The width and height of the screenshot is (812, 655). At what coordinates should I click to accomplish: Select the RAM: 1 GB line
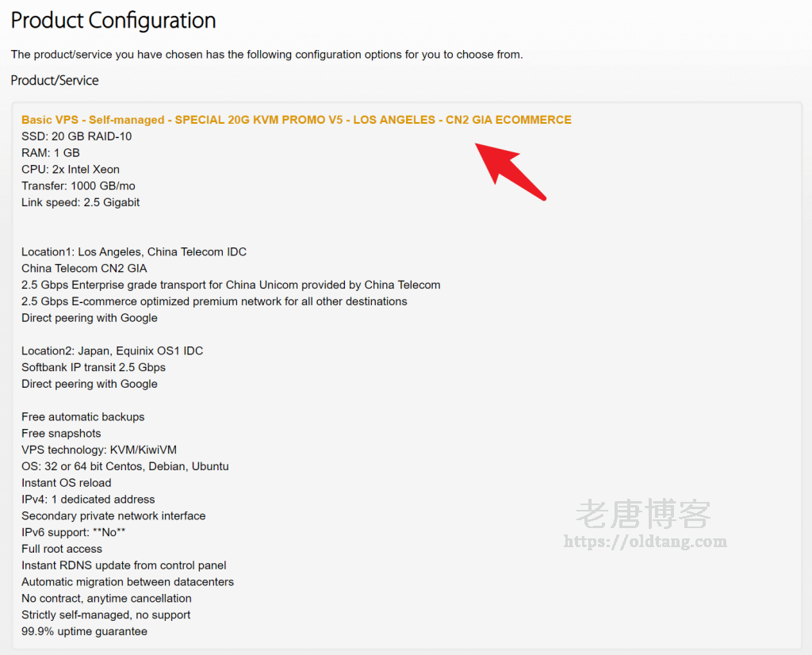[x=51, y=153]
